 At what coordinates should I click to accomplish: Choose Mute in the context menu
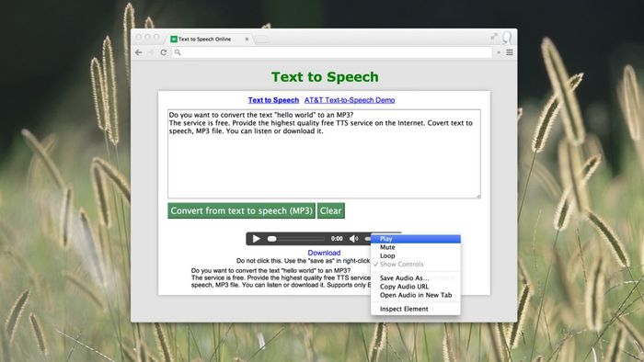416,247
